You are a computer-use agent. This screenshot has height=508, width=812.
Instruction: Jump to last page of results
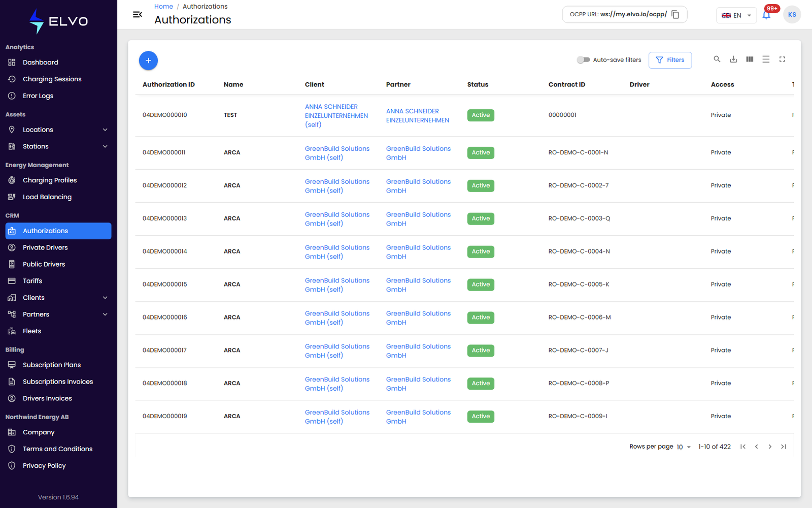(784, 447)
